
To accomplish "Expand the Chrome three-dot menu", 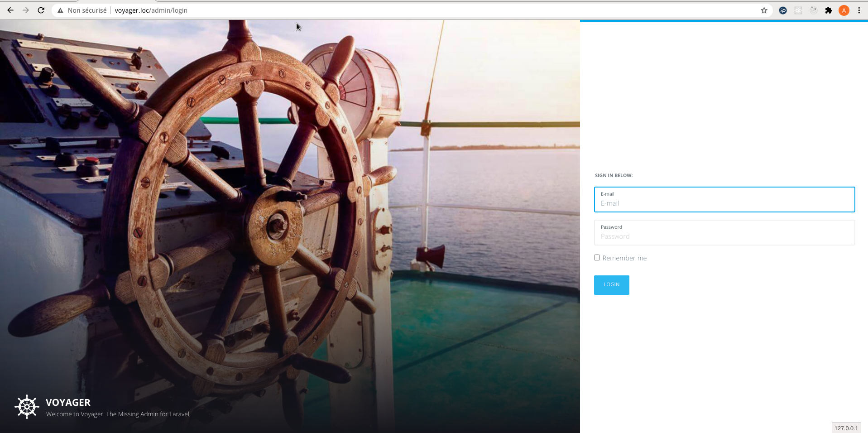I will (859, 10).
